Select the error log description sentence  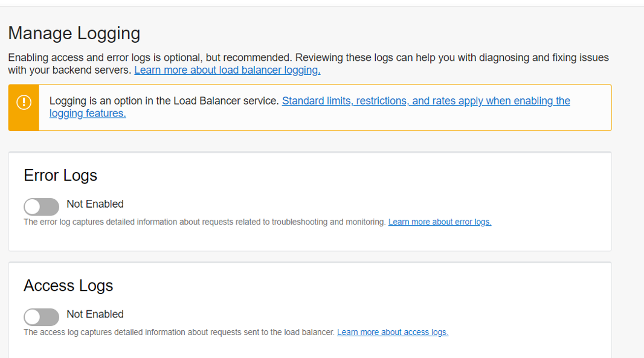point(205,222)
